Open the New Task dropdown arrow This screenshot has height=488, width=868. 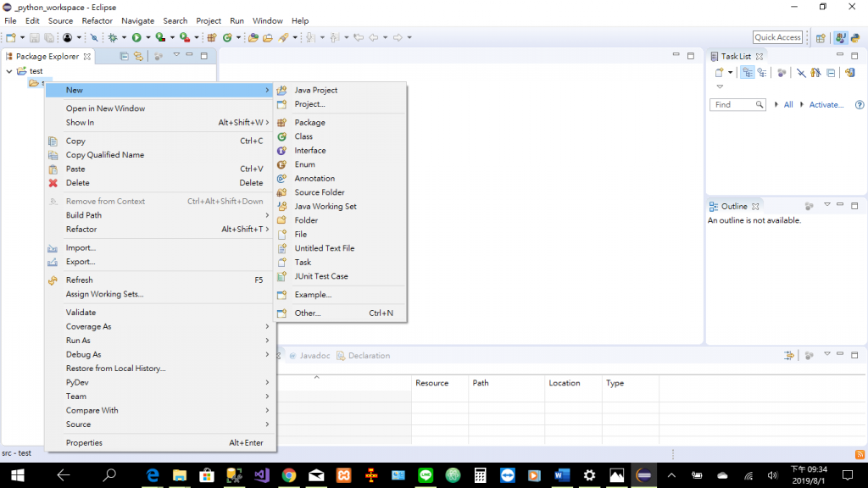730,73
